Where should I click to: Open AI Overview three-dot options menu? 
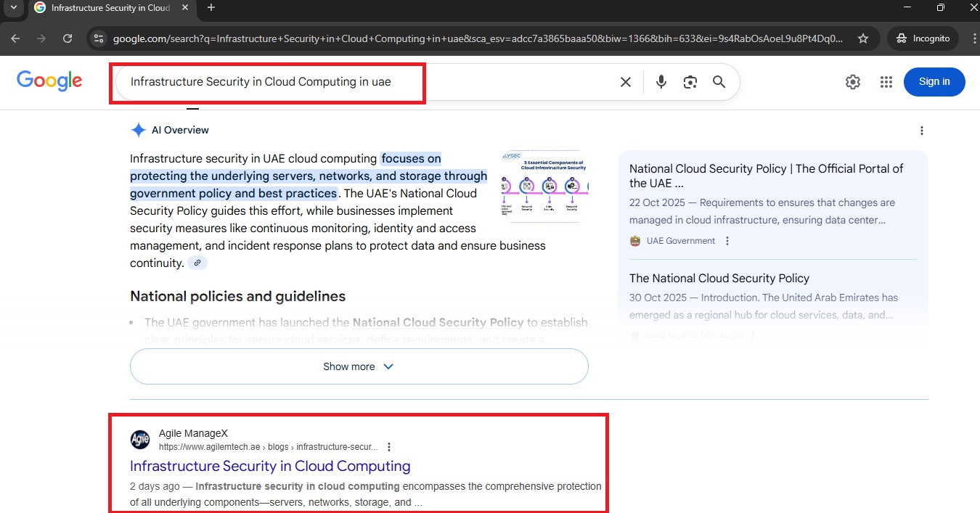coord(921,131)
